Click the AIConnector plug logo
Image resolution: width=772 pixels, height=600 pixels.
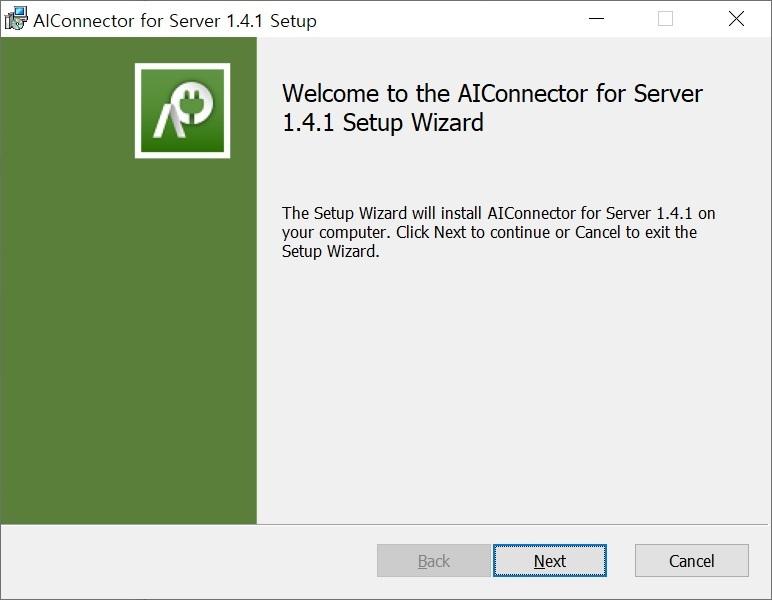pos(182,111)
